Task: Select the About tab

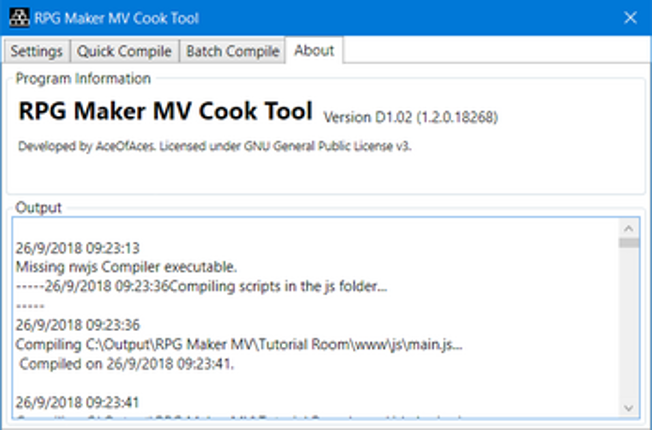Action: pos(314,50)
